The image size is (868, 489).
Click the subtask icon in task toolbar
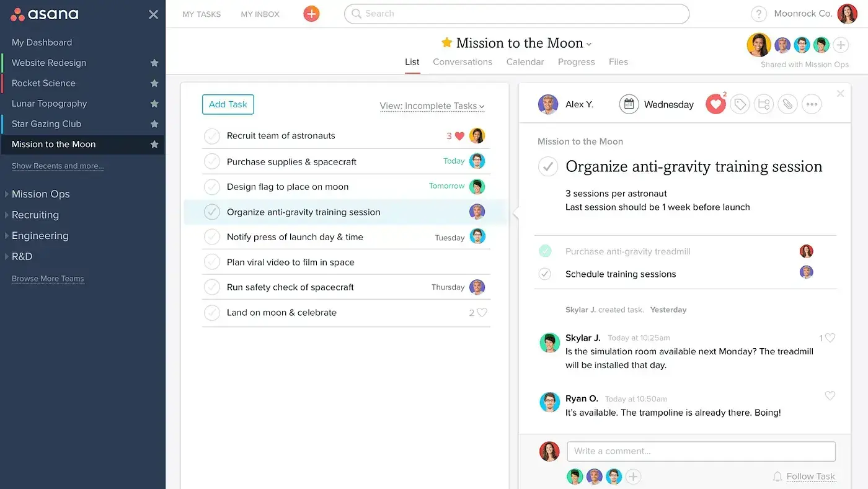pyautogui.click(x=764, y=104)
